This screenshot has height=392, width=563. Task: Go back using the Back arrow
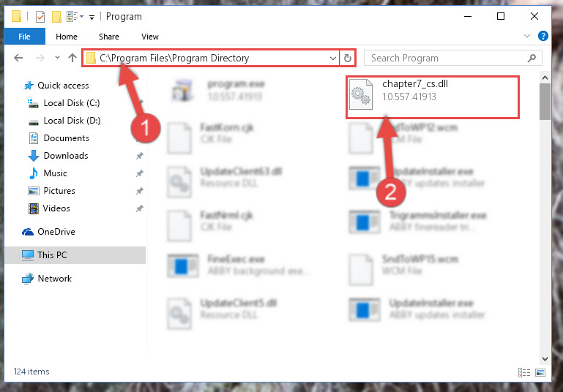click(x=18, y=58)
